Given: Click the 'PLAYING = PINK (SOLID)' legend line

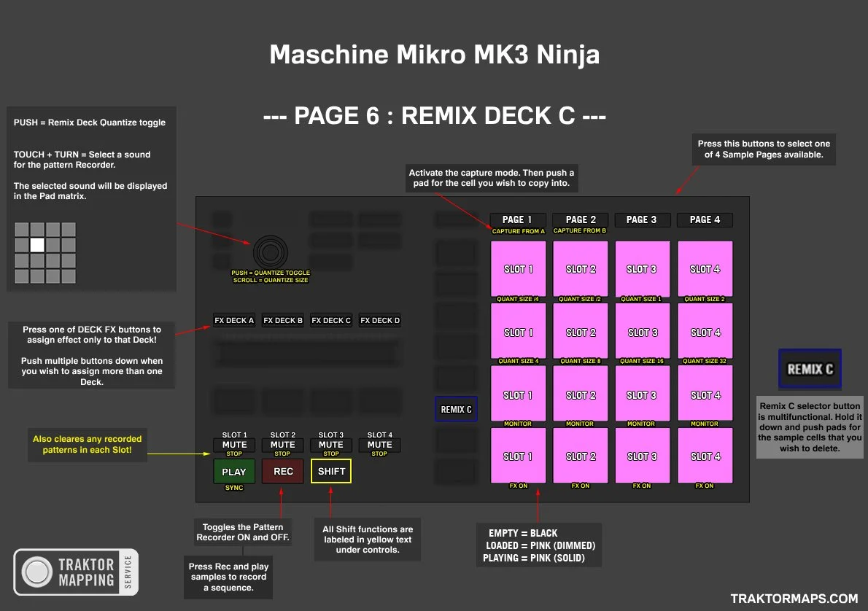Looking at the screenshot, I should tap(534, 558).
